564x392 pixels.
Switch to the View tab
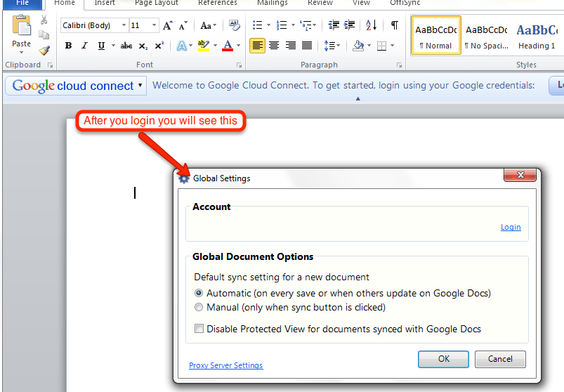(x=361, y=3)
